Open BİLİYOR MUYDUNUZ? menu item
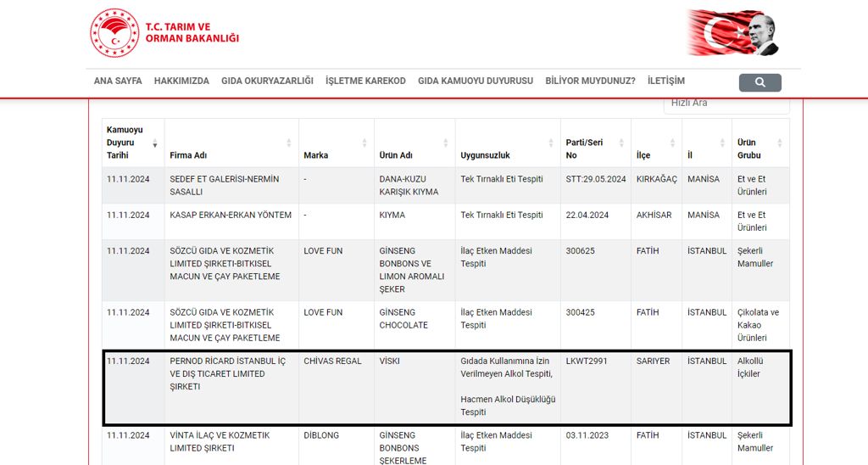Viewport: 868px width, 465px height. coord(590,81)
